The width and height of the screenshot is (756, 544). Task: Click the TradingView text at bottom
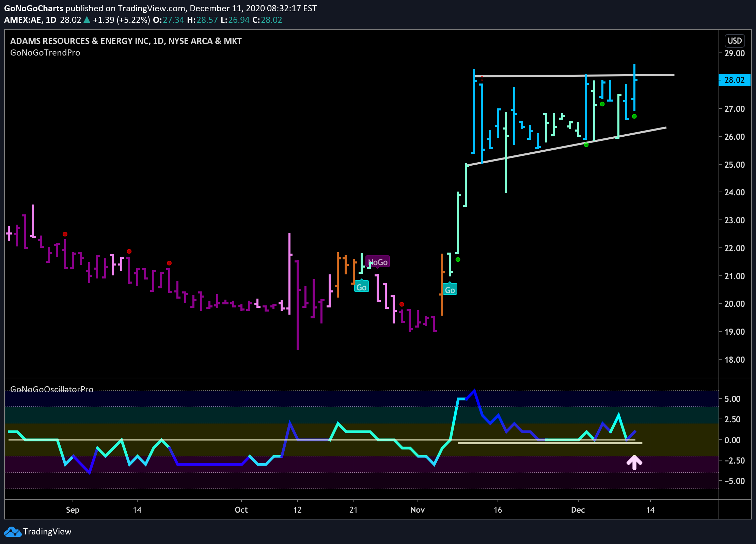47,532
